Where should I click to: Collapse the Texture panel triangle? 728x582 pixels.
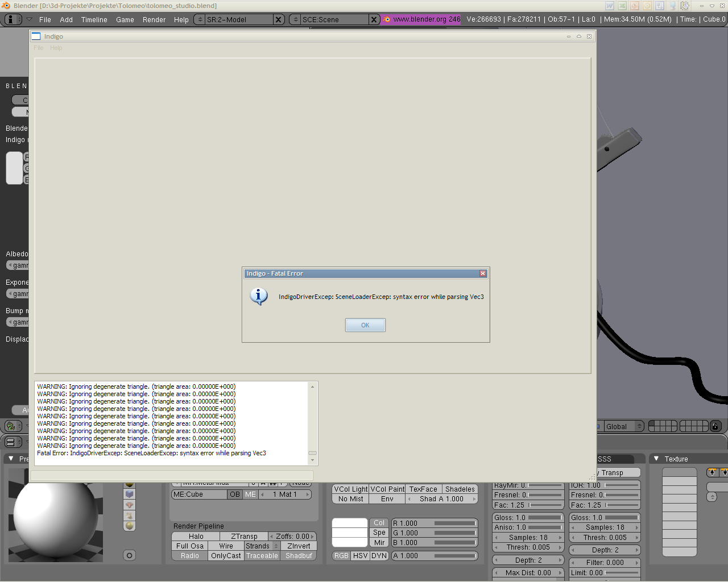(656, 458)
